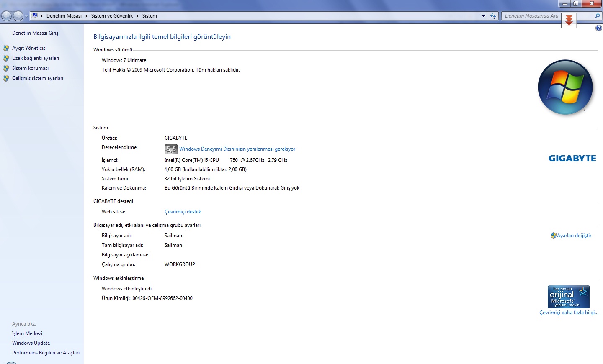The image size is (603, 364).
Task: Click the Windows logo orb image
Action: pos(566,87)
